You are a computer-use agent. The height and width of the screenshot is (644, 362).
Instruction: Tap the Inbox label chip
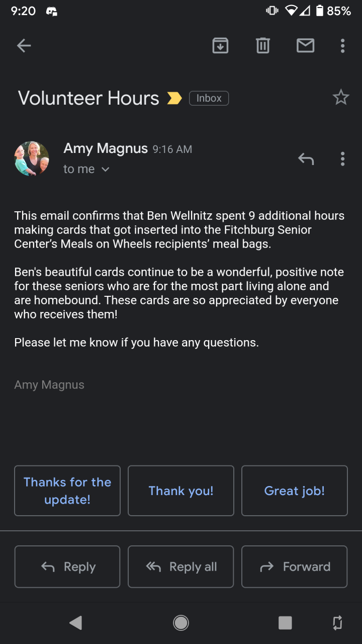(209, 98)
